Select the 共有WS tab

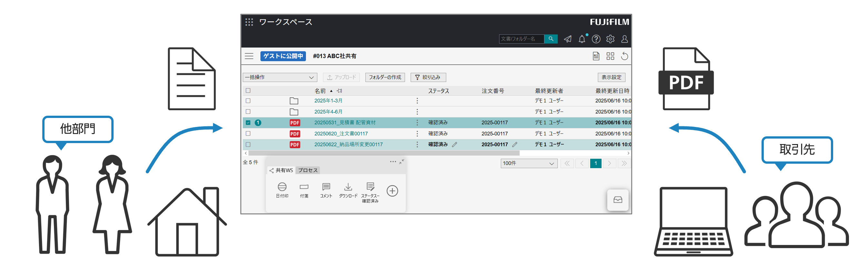coord(281,170)
